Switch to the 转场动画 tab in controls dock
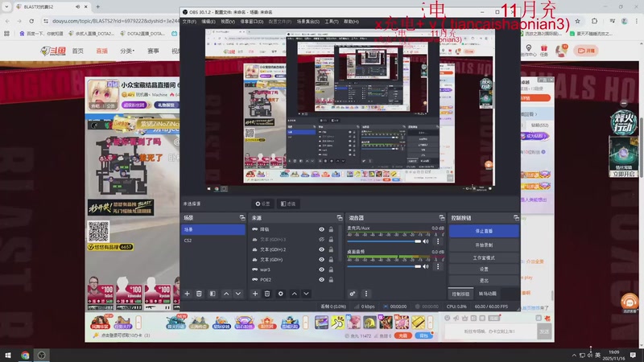Image resolution: width=644 pixels, height=362 pixels. (x=487, y=294)
